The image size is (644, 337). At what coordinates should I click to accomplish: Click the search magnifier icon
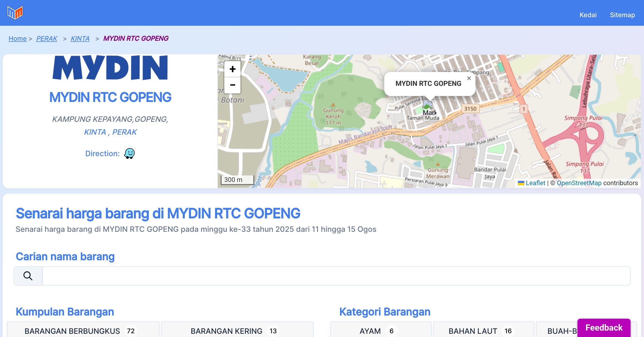28,276
